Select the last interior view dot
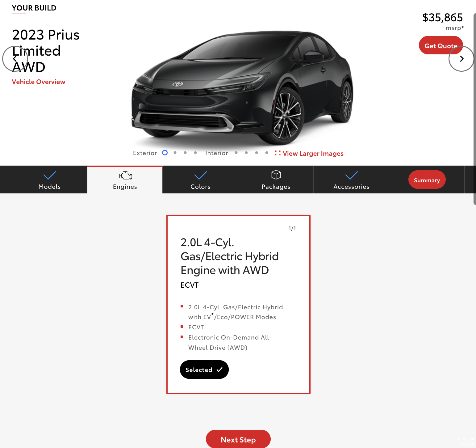 pyautogui.click(x=267, y=153)
